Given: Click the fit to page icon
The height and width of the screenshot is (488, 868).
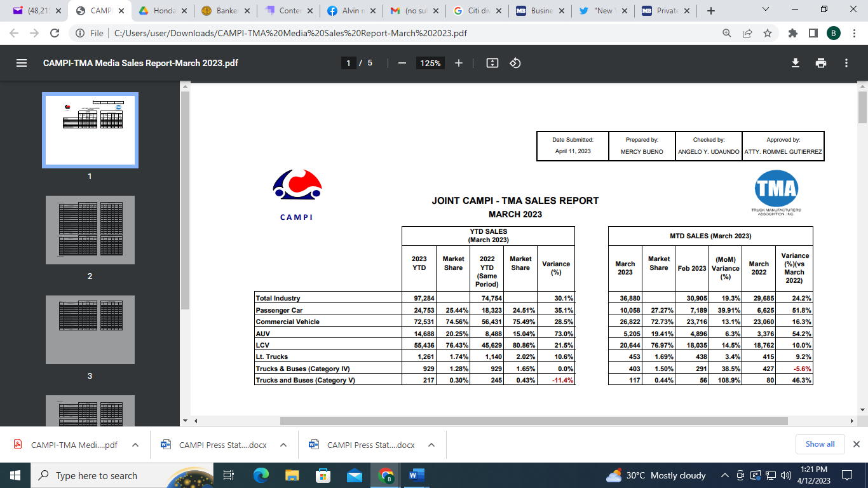Looking at the screenshot, I should pyautogui.click(x=492, y=63).
